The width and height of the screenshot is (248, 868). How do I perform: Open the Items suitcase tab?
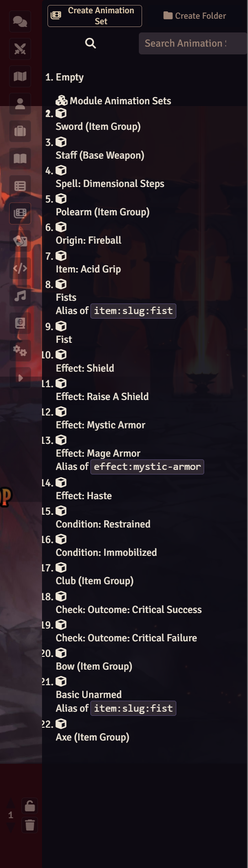[x=20, y=131]
